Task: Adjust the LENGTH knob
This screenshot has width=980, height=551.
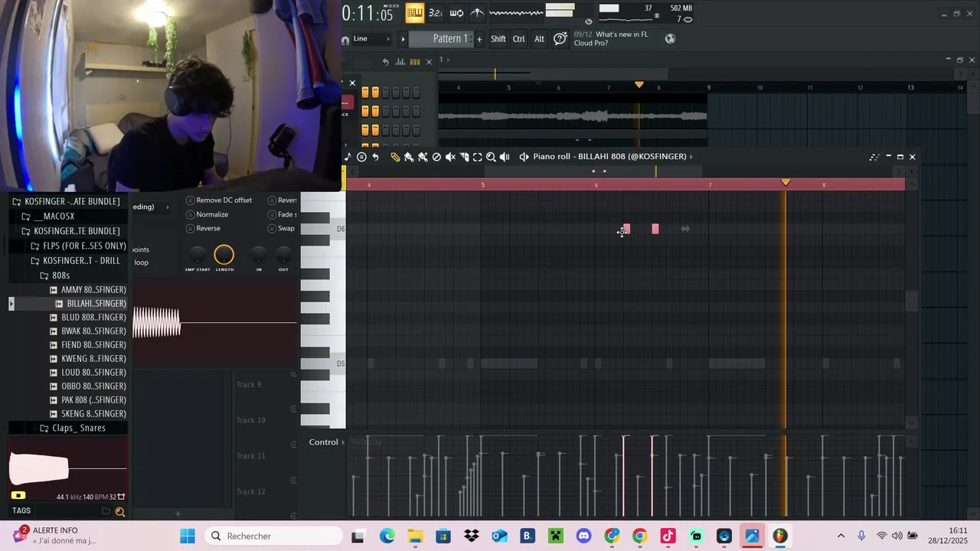Action: (x=224, y=255)
